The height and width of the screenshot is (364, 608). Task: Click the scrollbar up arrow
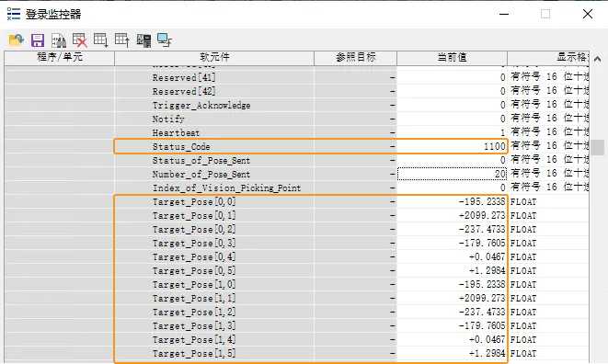click(x=598, y=59)
